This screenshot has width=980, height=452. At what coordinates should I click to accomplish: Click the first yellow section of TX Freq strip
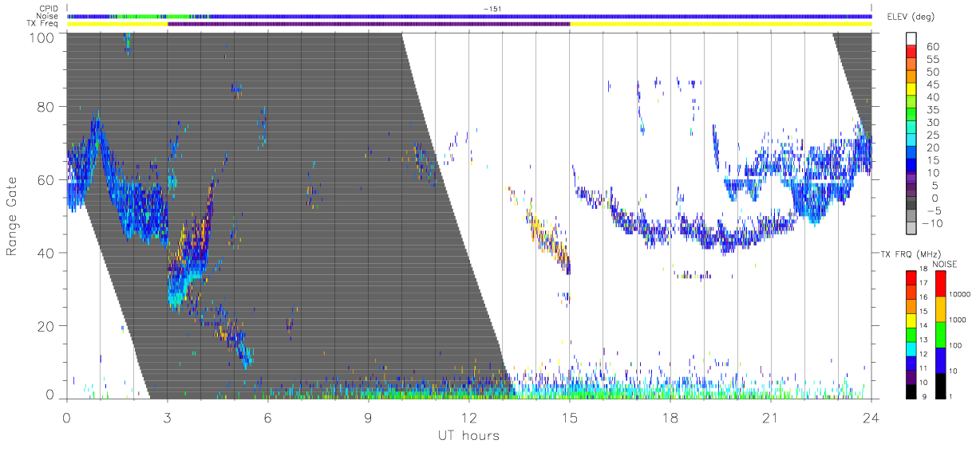tap(117, 24)
